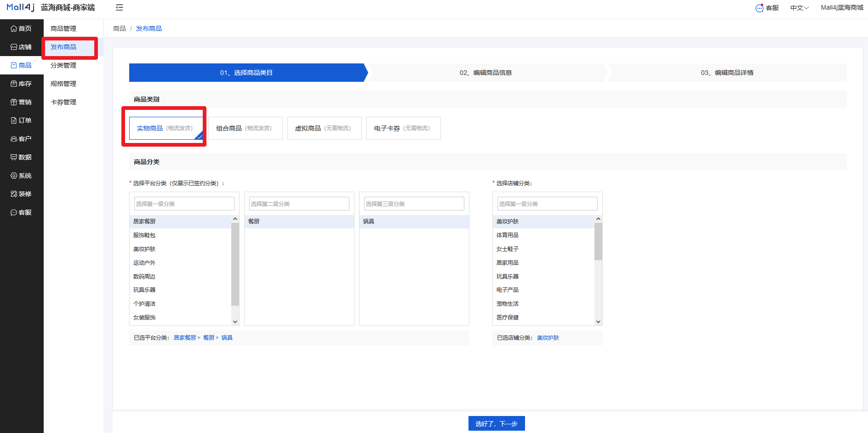This screenshot has height=433, width=868.
Task: Select 锅具 third-level category
Action: coord(414,222)
